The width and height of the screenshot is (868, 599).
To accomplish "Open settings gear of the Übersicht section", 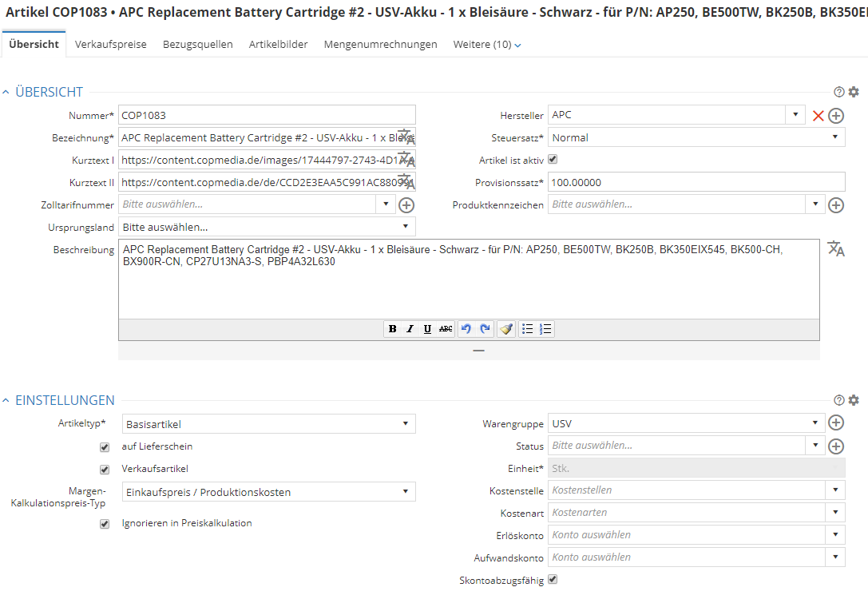I will click(854, 92).
